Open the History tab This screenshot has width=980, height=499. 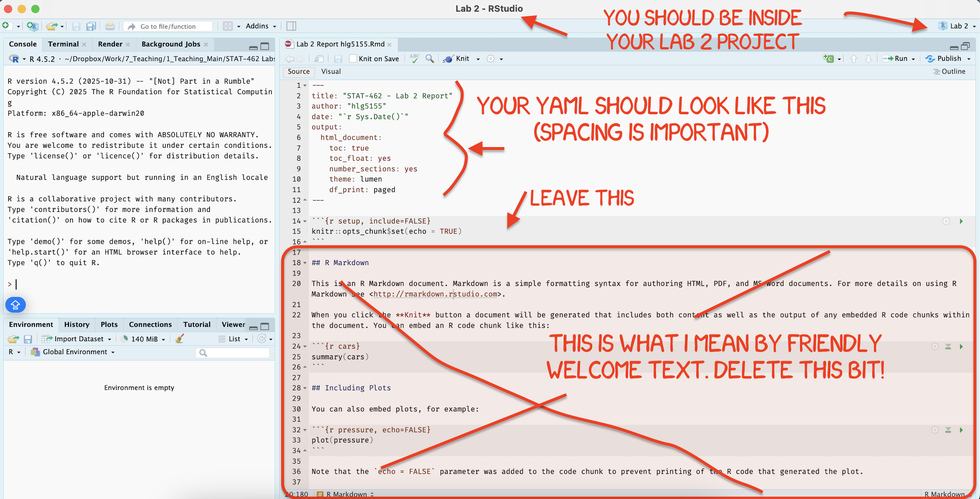77,324
